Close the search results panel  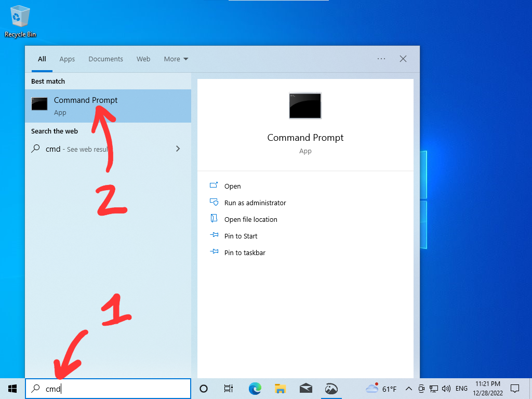click(403, 59)
